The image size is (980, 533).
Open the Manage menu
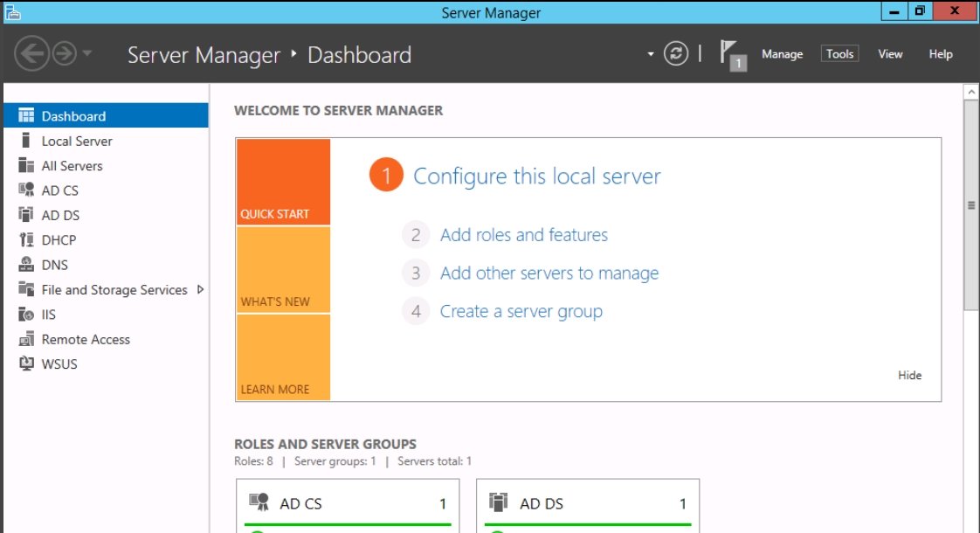point(782,54)
